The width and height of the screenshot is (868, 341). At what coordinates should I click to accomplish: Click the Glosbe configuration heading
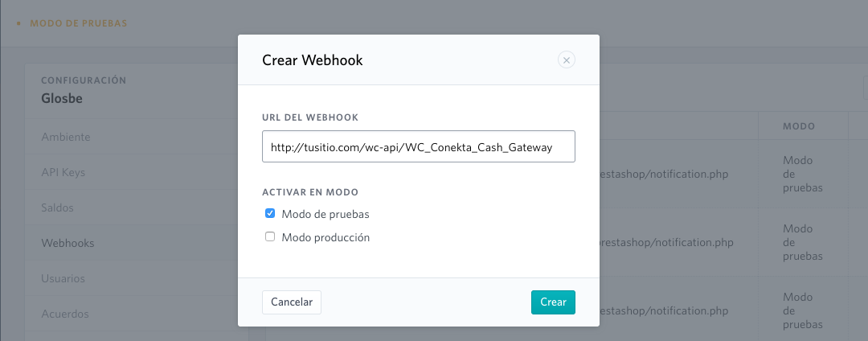point(62,99)
